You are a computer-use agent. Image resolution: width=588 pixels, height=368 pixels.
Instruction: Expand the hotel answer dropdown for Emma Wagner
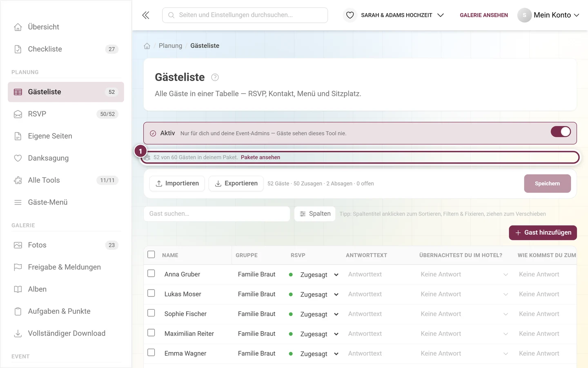tap(465, 354)
